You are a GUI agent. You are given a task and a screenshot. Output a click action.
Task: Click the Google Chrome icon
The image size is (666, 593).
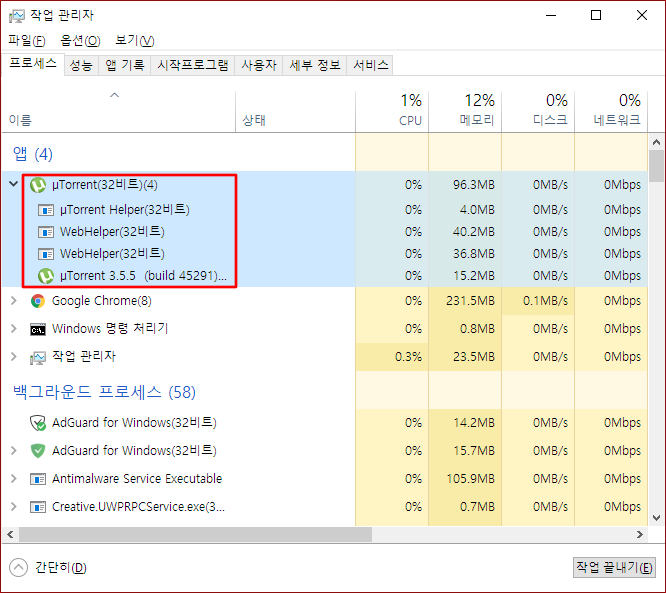(38, 301)
